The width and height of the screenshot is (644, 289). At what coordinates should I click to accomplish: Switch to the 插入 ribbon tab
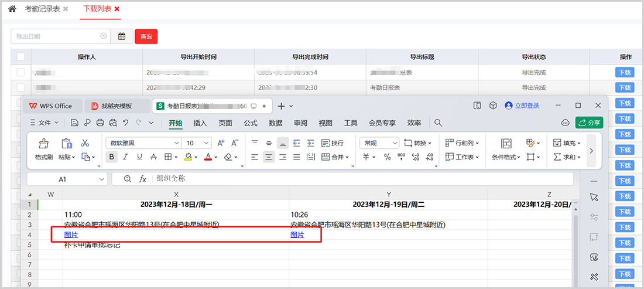(200, 123)
